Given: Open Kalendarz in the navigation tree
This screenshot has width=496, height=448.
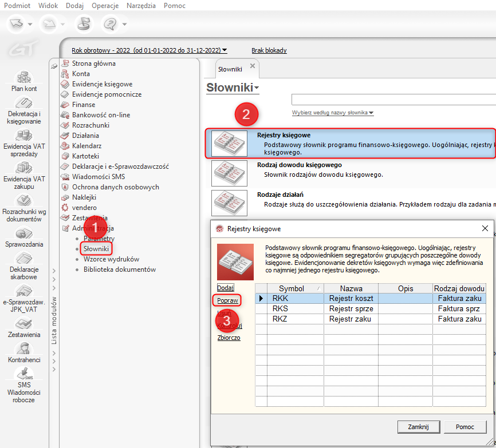Looking at the screenshot, I should [86, 146].
